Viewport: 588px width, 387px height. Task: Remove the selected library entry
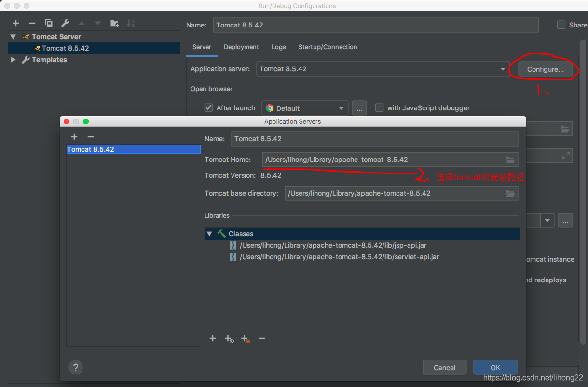tap(262, 339)
